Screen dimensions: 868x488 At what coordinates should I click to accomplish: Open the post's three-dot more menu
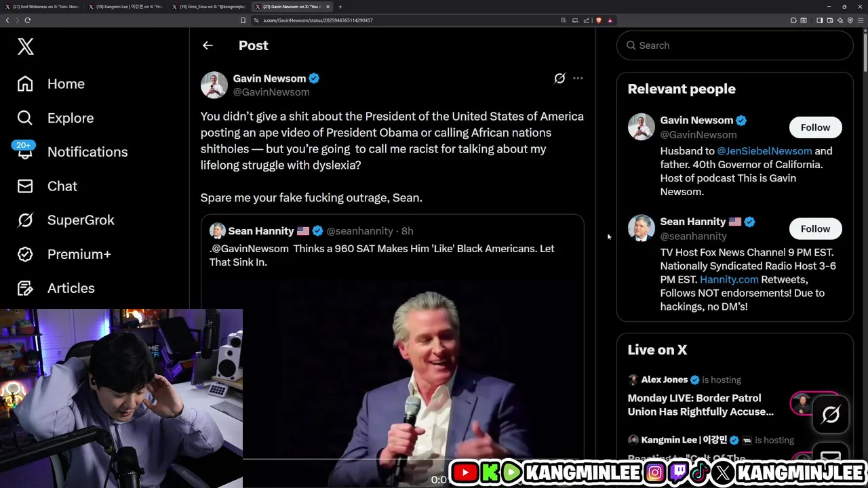click(x=578, y=79)
